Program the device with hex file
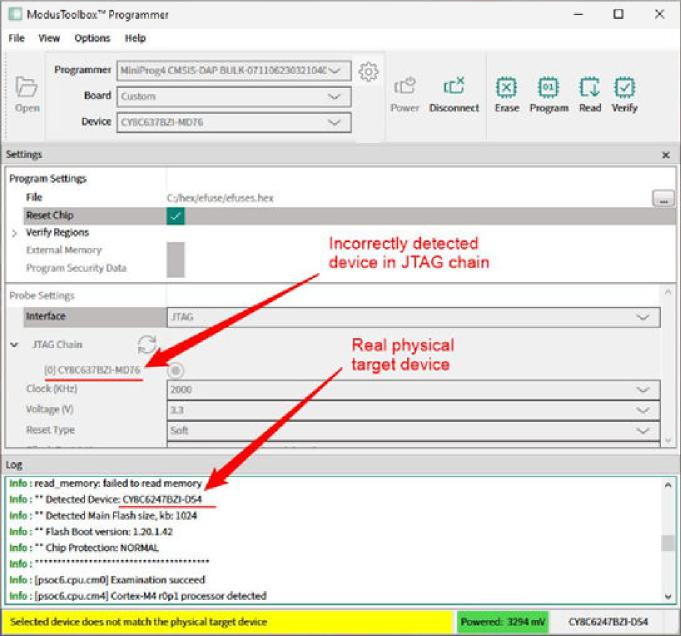681x636 pixels. pos(549,95)
